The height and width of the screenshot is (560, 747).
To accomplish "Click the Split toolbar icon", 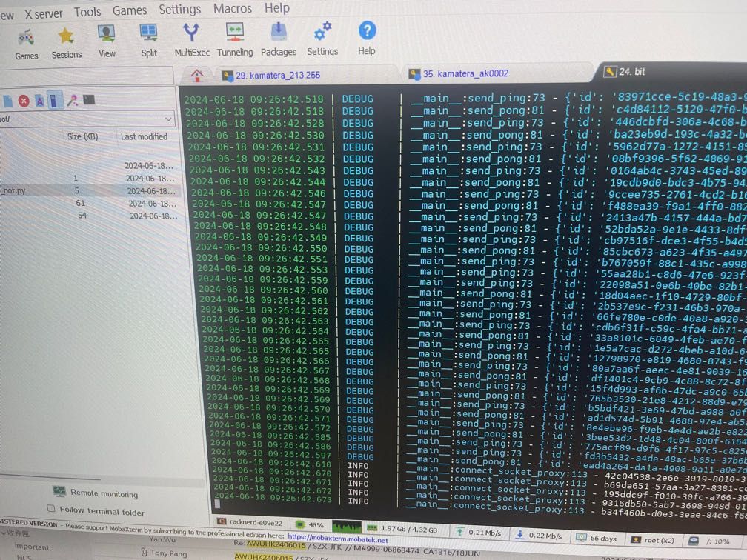I will pyautogui.click(x=149, y=34).
